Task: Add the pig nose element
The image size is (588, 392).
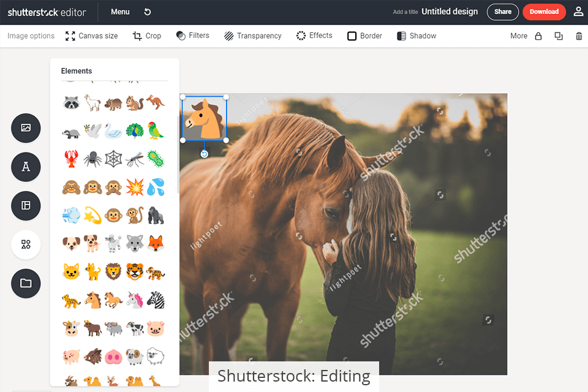Action: (113, 356)
